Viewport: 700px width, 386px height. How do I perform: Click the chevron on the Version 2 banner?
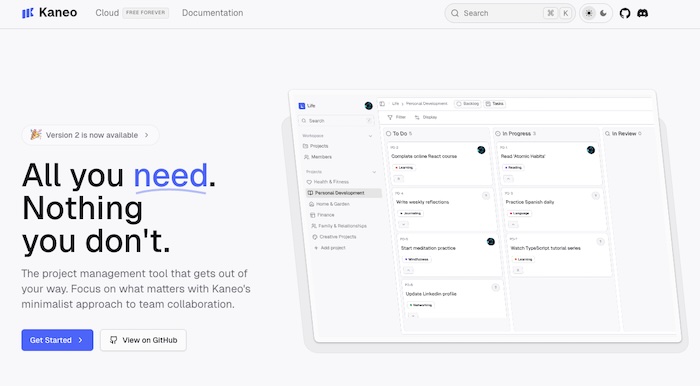click(x=146, y=135)
